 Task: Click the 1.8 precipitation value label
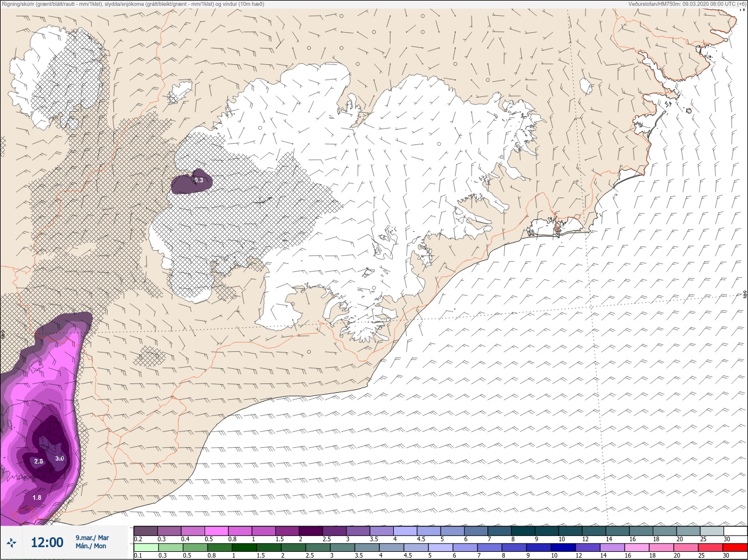coord(37,497)
